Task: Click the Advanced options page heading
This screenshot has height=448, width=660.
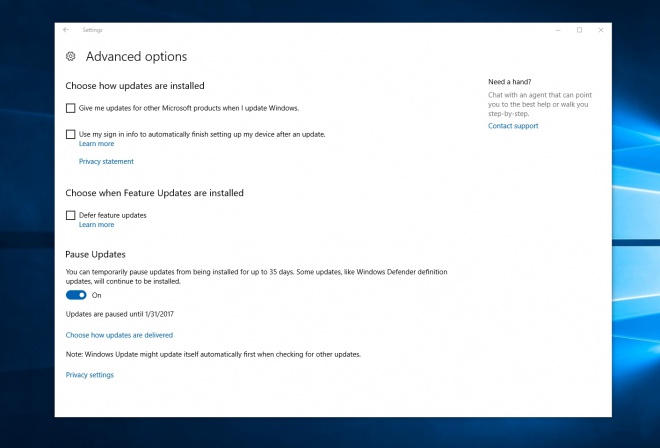Action: [136, 57]
